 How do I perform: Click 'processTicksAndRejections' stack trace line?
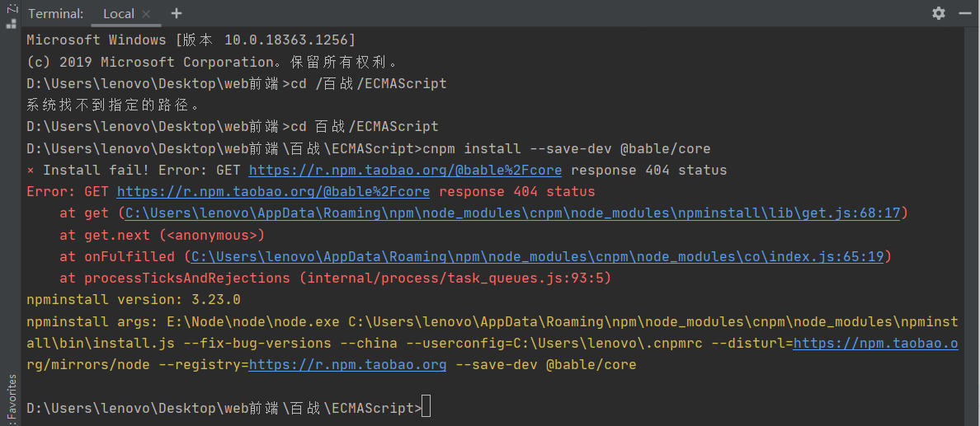point(335,278)
